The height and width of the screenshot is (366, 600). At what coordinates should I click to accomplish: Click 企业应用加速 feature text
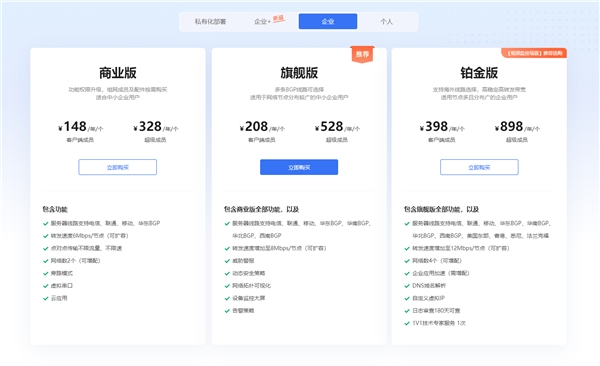tap(441, 273)
